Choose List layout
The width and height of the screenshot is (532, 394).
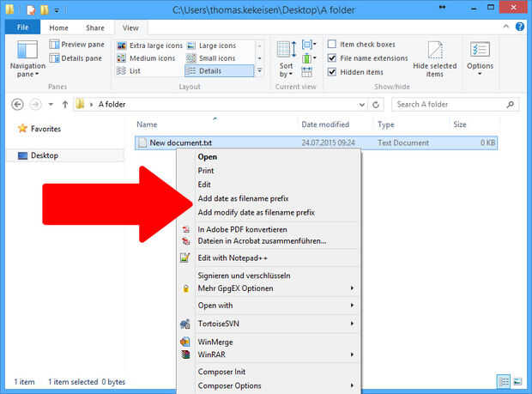[129, 71]
